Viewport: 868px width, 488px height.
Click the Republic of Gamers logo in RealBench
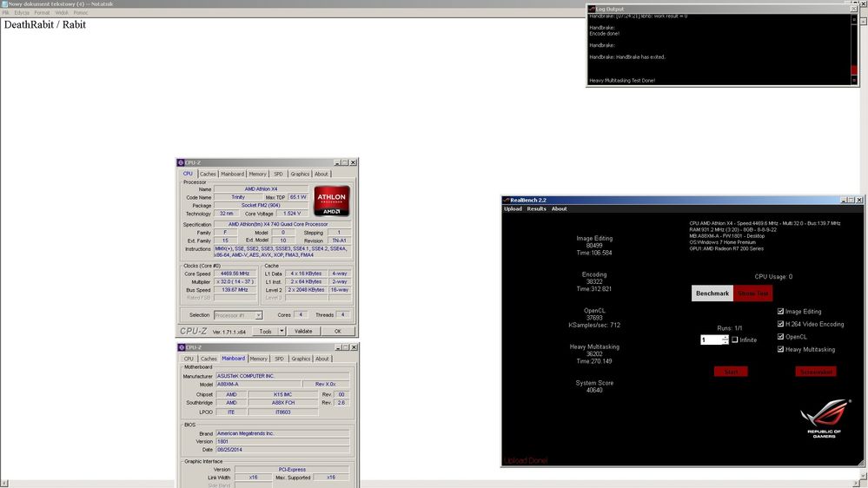(825, 419)
